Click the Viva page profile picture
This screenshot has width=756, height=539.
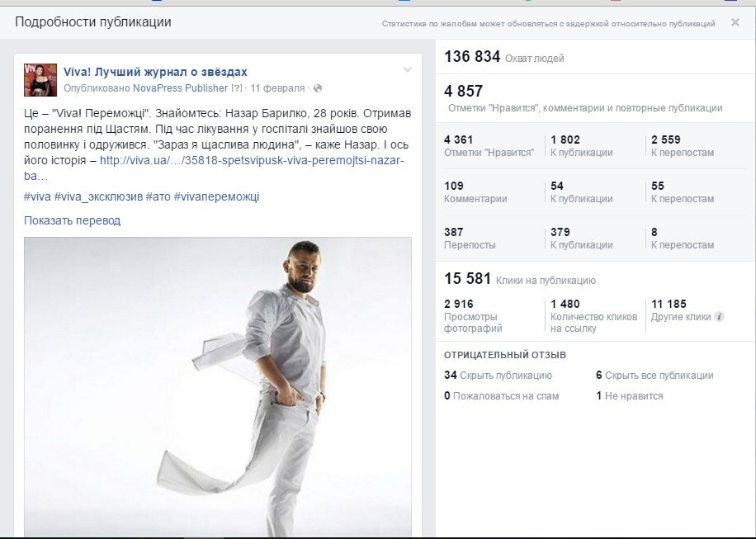[x=40, y=80]
